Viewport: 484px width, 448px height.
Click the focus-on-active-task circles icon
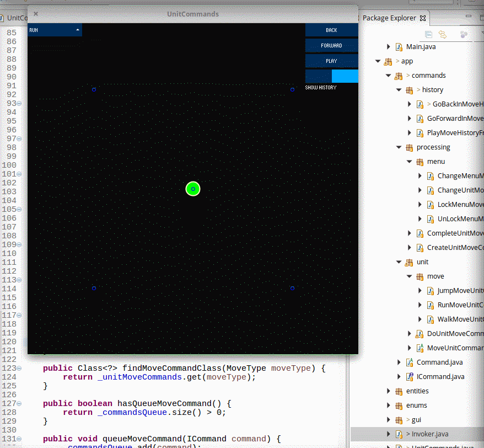pos(464,34)
